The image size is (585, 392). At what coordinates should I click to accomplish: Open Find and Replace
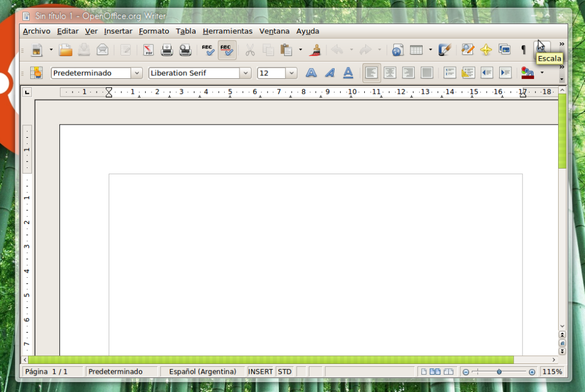point(467,50)
